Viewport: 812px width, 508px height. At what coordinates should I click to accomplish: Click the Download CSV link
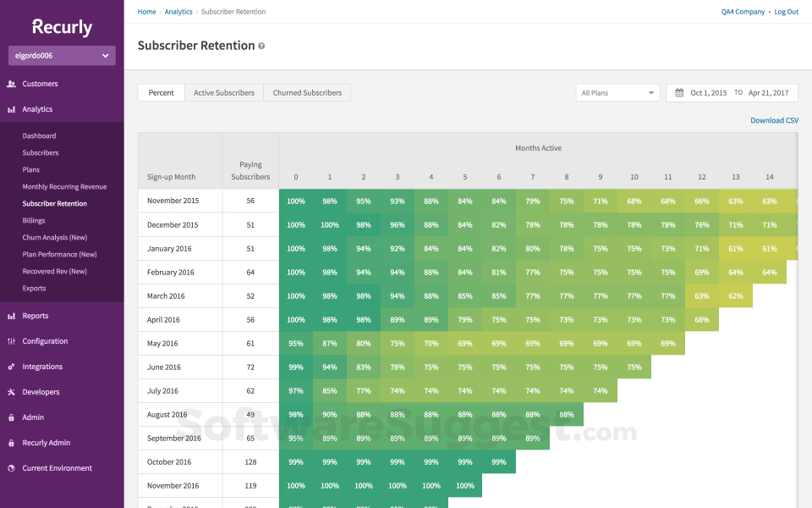tap(774, 120)
